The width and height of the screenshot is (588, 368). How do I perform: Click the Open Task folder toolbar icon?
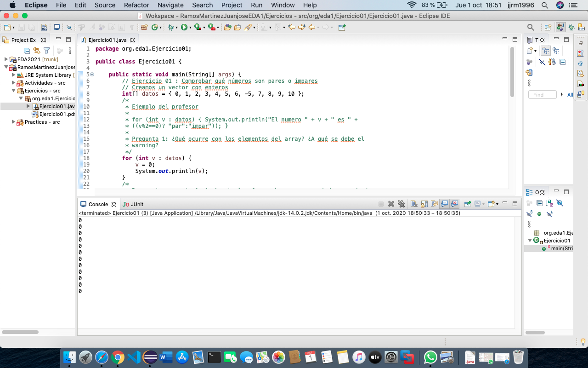pos(237,27)
